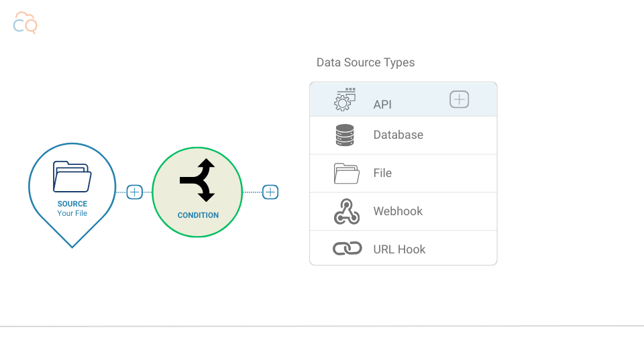This screenshot has height=362, width=644.
Task: Select the Webhook list label
Action: [x=398, y=211]
